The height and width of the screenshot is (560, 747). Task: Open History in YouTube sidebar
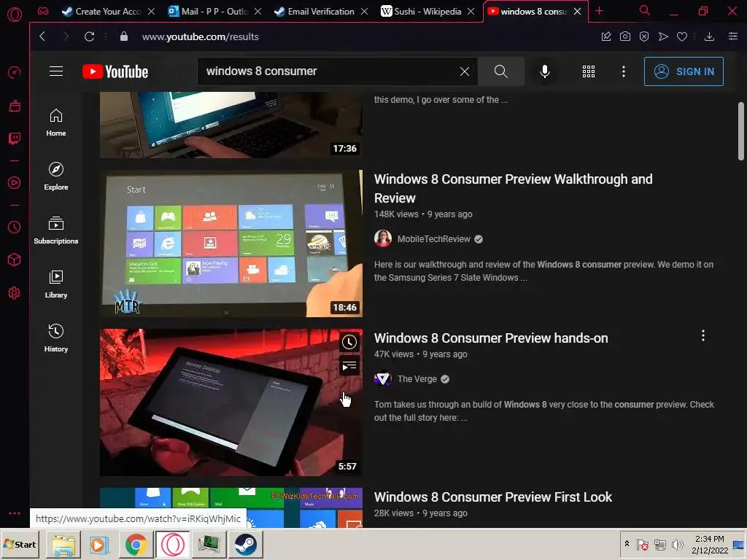pos(56,338)
